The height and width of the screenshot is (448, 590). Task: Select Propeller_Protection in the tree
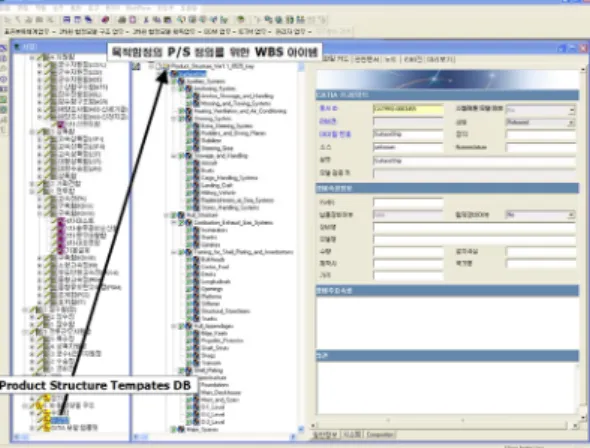coord(222,341)
